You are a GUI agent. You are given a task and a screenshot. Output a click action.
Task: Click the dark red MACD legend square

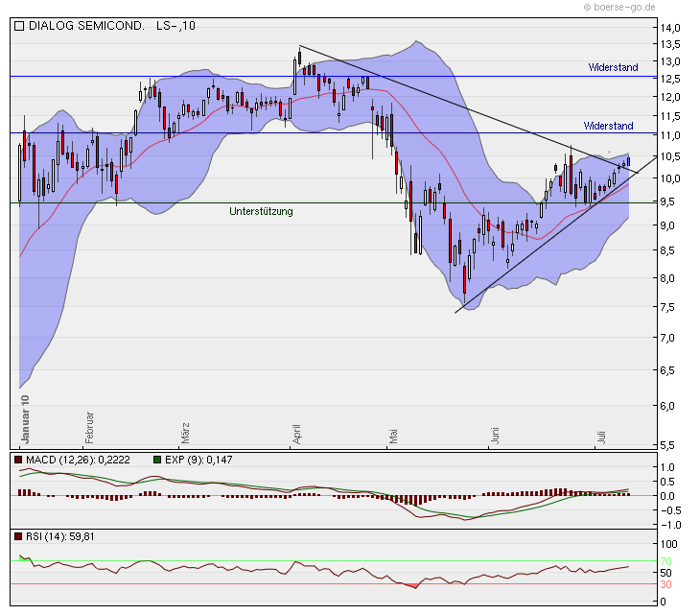pyautogui.click(x=18, y=460)
